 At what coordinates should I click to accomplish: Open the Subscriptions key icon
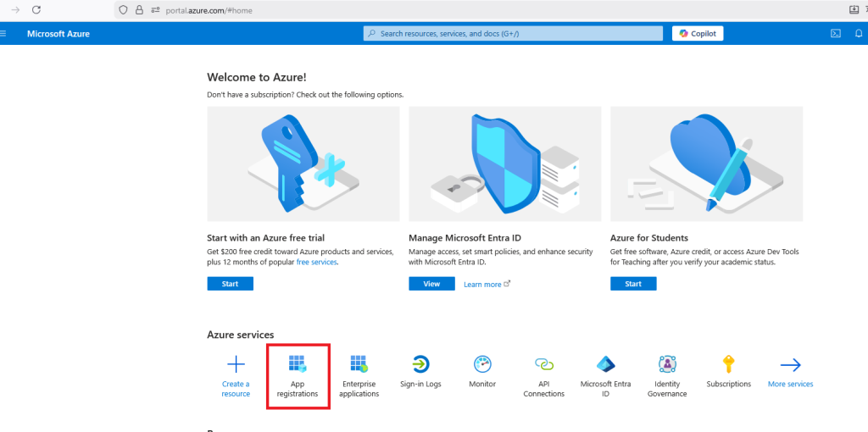[x=728, y=365]
